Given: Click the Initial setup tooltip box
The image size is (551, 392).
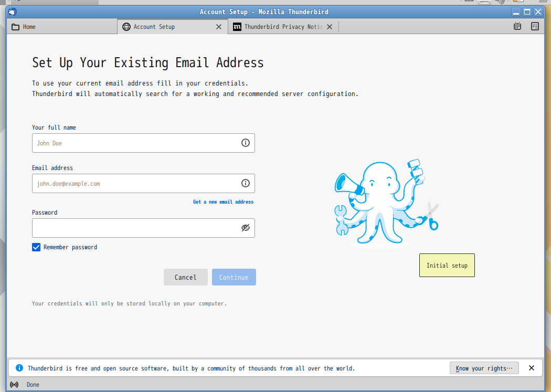Looking at the screenshot, I should click(447, 265).
